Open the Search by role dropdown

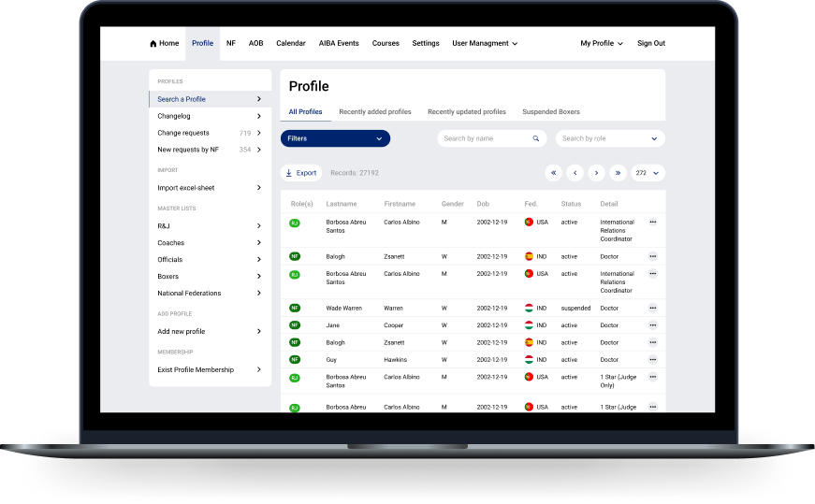(x=610, y=138)
